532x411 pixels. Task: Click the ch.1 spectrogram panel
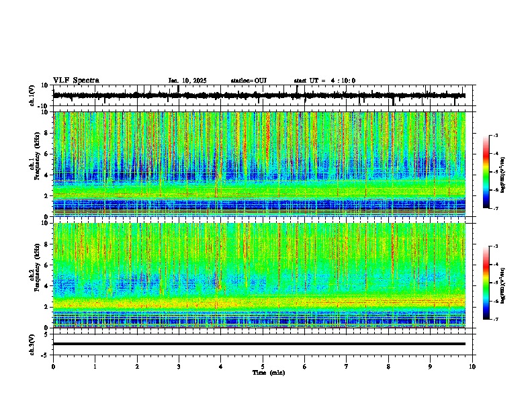point(259,164)
